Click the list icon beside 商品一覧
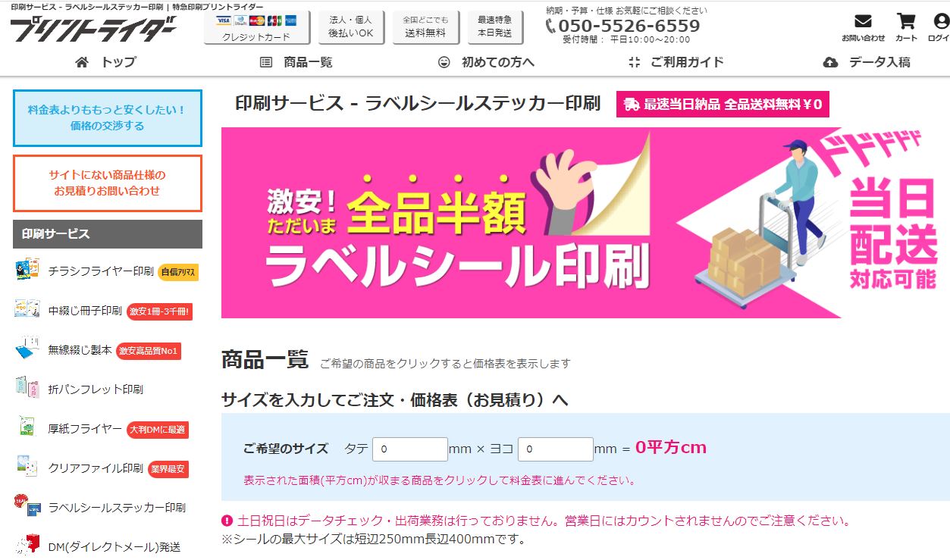 click(x=266, y=62)
